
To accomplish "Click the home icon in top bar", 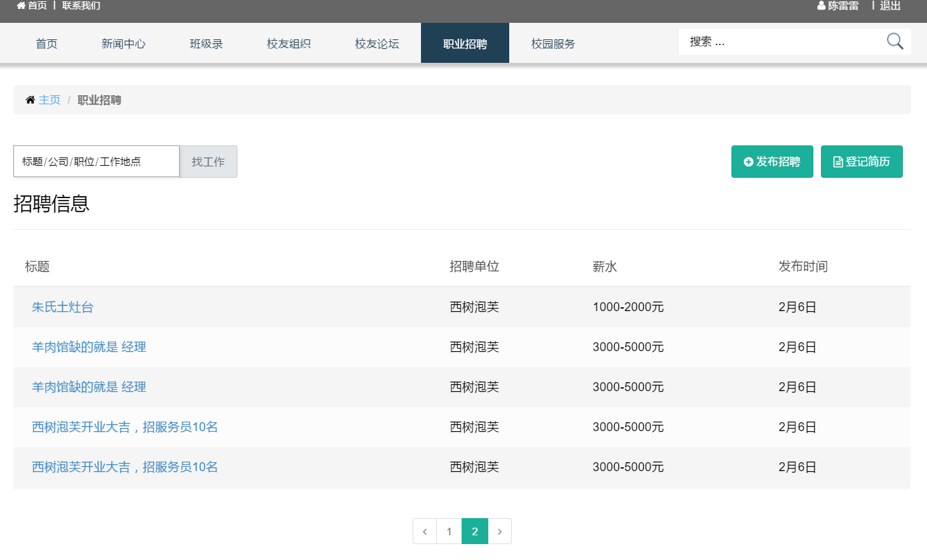I will click(x=21, y=6).
